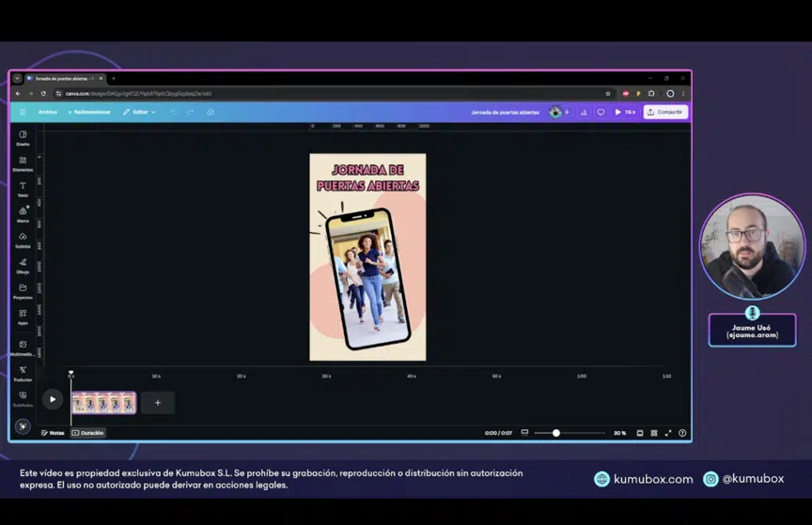Open the browser tab search dropdown
Screen dimensions: 812x525
[x=17, y=78]
